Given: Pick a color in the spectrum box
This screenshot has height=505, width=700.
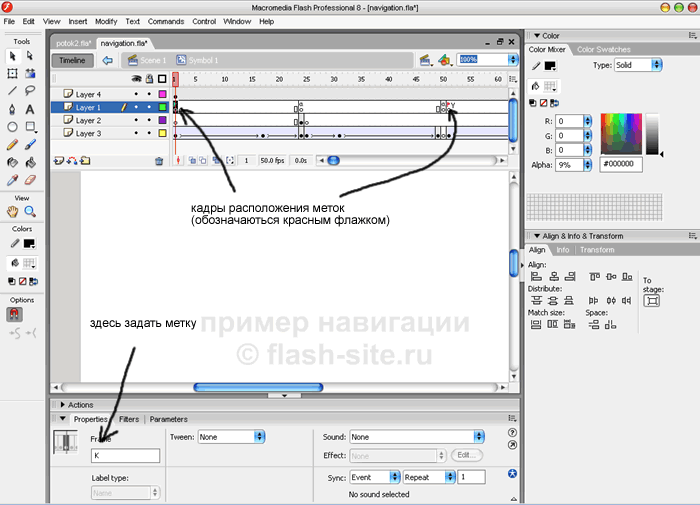Looking at the screenshot, I should coord(621,134).
